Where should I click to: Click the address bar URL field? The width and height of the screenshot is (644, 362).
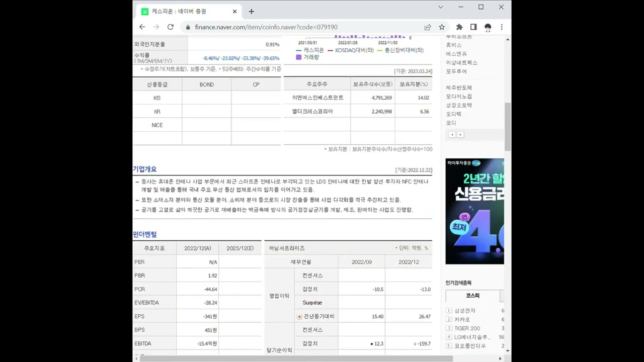(x=302, y=27)
